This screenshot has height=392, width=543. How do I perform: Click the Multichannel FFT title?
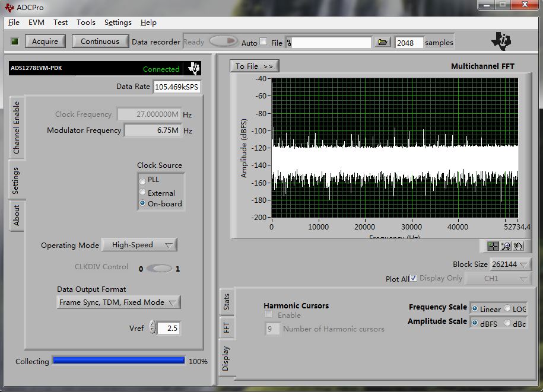482,66
